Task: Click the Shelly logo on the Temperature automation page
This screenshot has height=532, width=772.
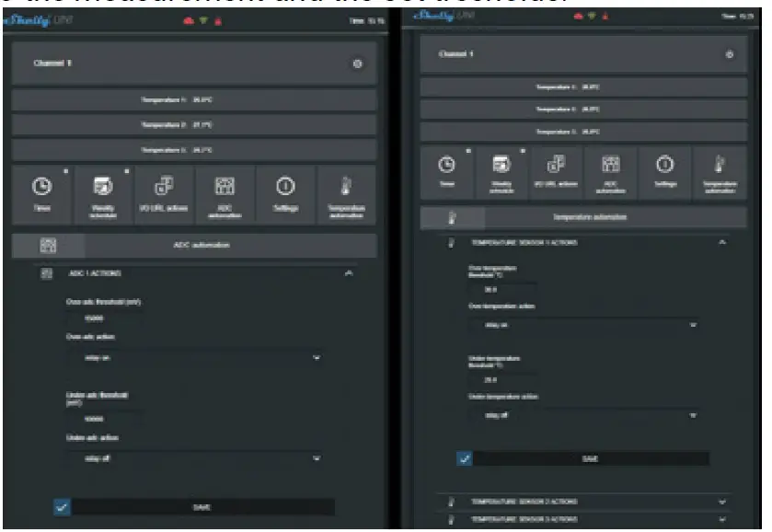Action: coord(444,16)
